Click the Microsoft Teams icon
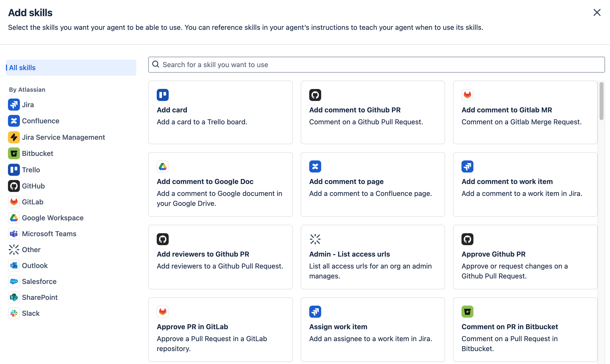610x364 pixels. tap(14, 234)
